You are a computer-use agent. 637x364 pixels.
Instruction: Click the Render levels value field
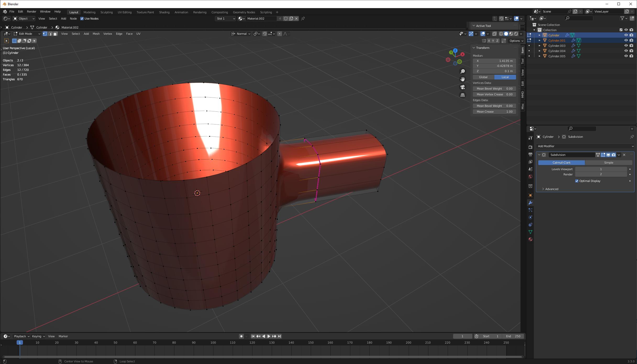tap(601, 174)
